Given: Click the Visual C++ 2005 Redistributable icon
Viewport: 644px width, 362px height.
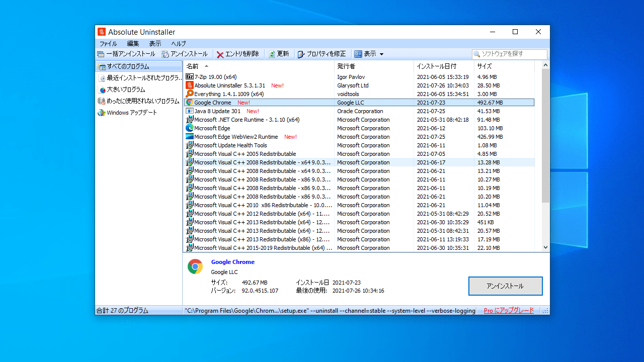Looking at the screenshot, I should 190,154.
